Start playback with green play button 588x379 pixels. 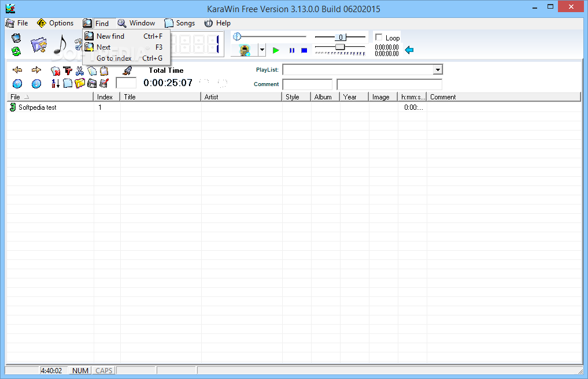276,50
